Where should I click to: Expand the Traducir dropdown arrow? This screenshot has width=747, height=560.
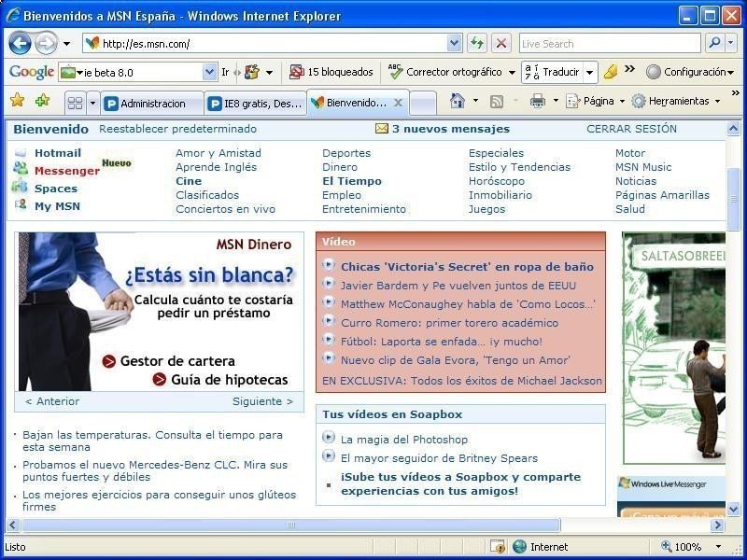point(590,73)
